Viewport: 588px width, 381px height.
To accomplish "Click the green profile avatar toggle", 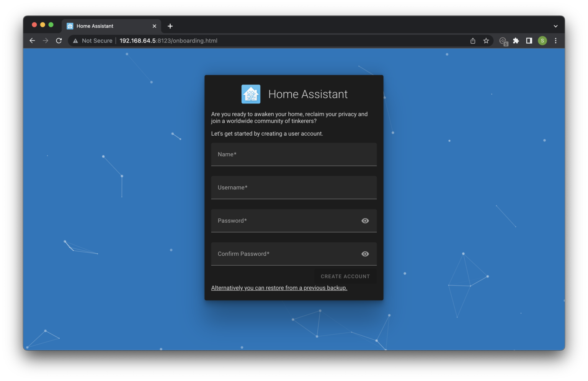I will pyautogui.click(x=542, y=41).
